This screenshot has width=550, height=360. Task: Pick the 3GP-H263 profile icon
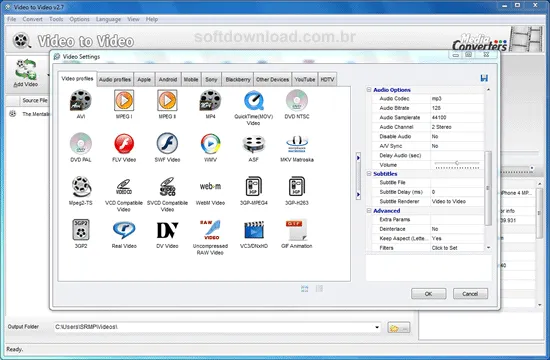pos(297,186)
